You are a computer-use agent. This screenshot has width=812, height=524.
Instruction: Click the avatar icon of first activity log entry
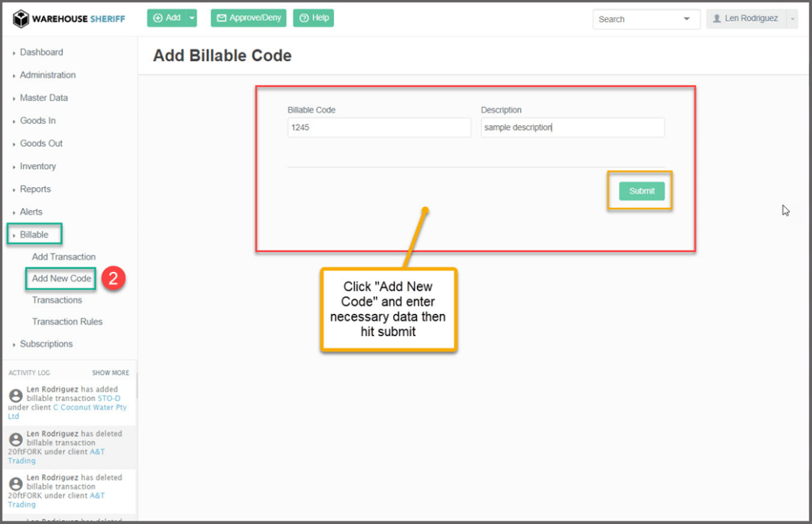point(15,395)
